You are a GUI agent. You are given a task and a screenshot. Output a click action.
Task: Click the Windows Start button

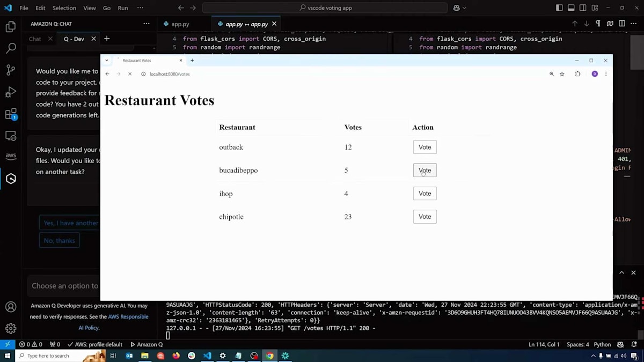pos(8,356)
